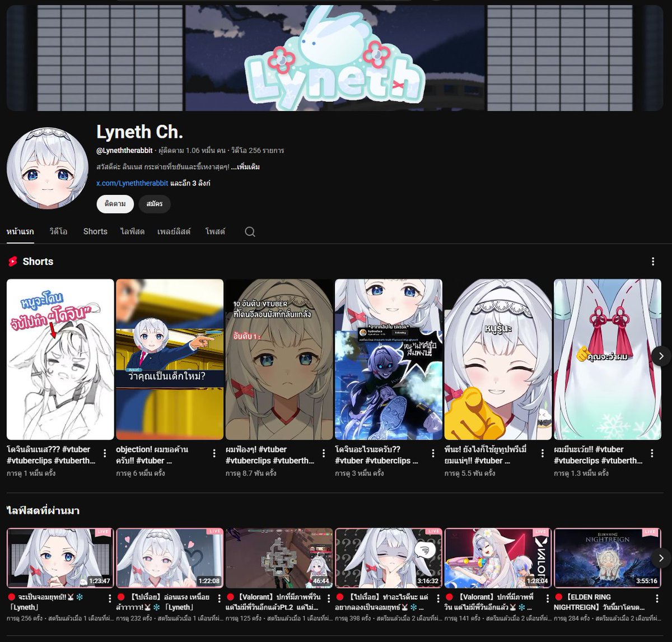Show next Shorts with right arrow
Image resolution: width=672 pixels, height=642 pixels.
(661, 356)
